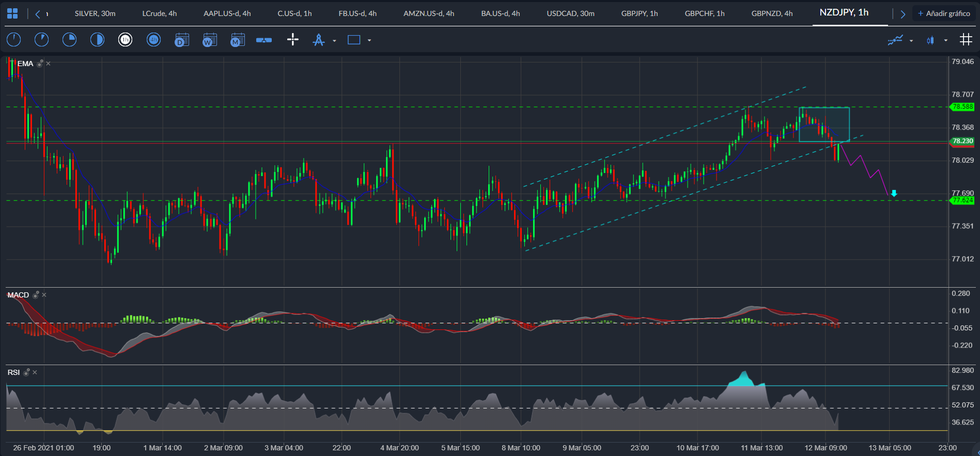
Task: Switch to the SILVER, 30m tab
Action: (x=95, y=13)
